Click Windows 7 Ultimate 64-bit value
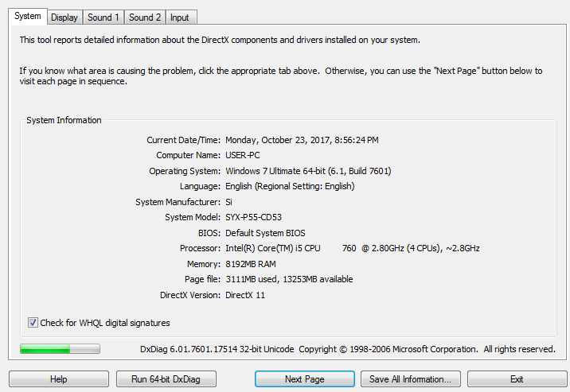The height and width of the screenshot is (392, 570). coord(308,171)
